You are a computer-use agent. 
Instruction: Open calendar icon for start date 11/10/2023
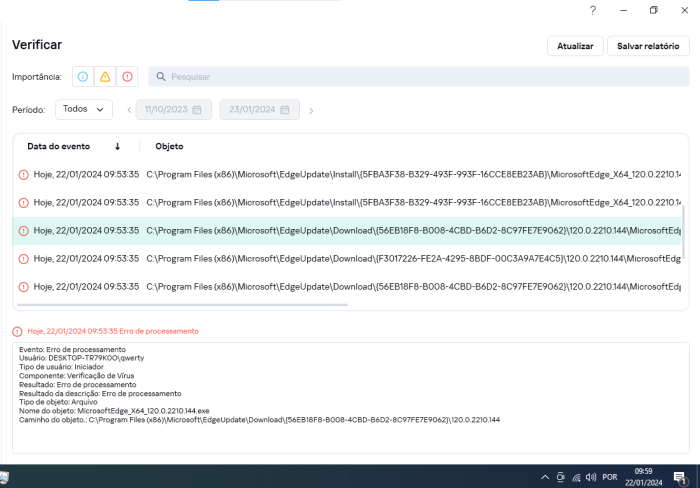pos(197,110)
